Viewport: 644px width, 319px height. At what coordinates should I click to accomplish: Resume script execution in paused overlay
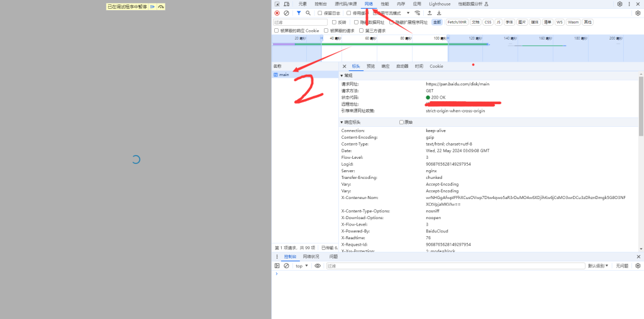(152, 7)
